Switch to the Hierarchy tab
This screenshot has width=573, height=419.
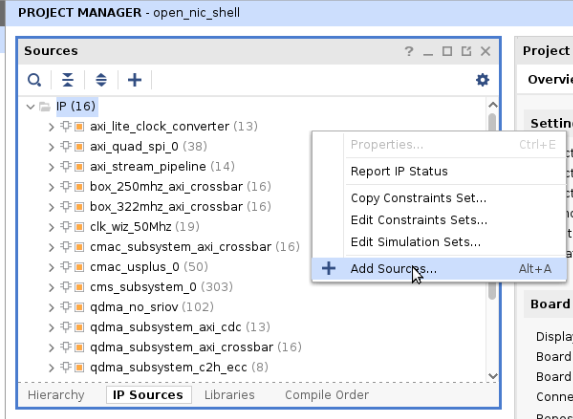pyautogui.click(x=56, y=395)
